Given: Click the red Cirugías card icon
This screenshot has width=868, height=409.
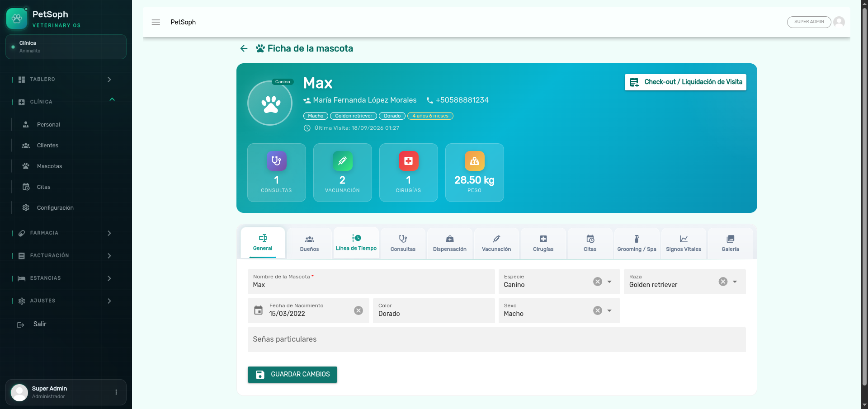Looking at the screenshot, I should (408, 161).
